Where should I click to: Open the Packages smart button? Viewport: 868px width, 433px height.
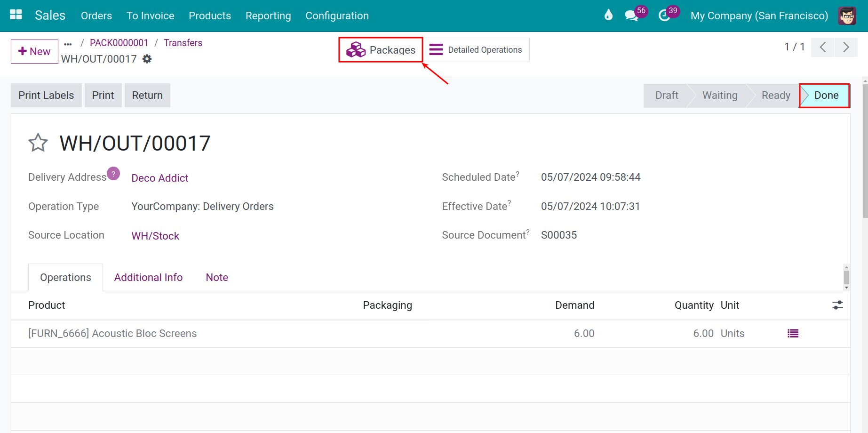tap(381, 50)
